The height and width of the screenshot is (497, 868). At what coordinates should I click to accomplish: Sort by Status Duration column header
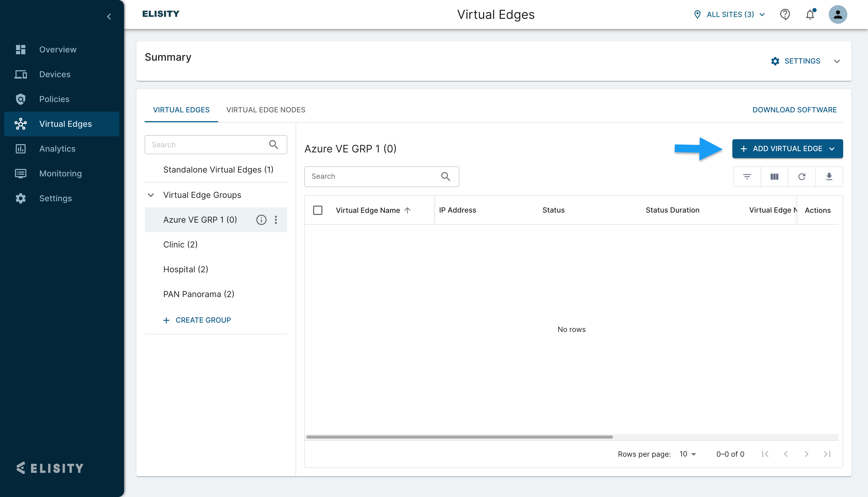pos(672,210)
